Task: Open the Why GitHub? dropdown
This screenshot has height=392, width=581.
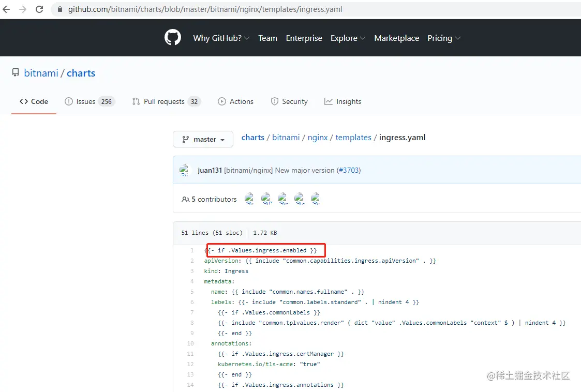Action: (x=221, y=38)
